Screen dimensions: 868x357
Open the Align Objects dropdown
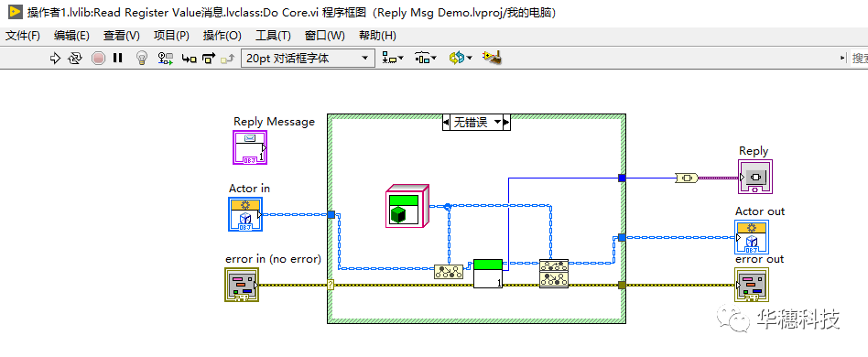(393, 58)
